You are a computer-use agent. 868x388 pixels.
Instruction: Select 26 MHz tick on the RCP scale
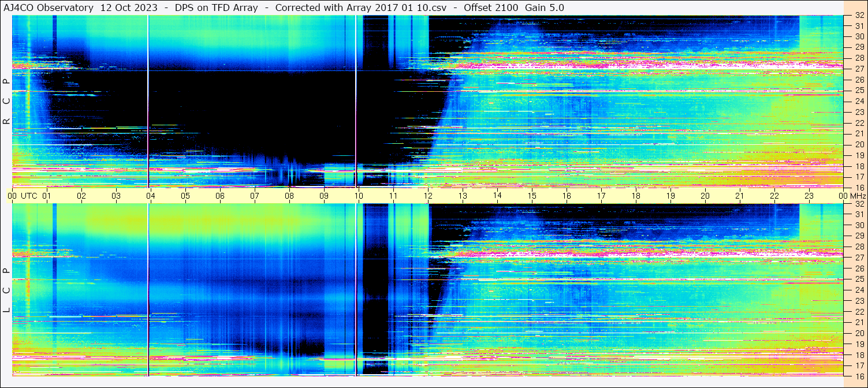click(859, 80)
